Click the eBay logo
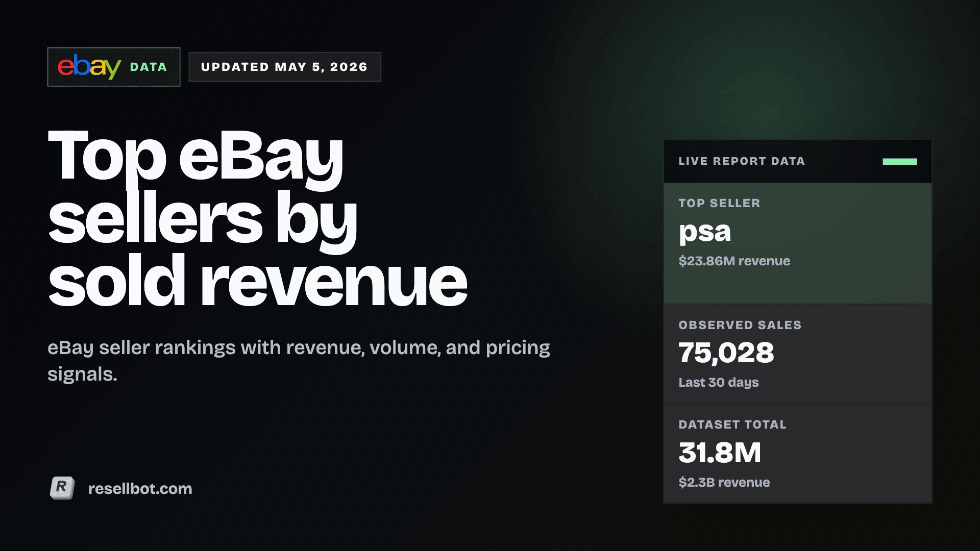 point(89,67)
